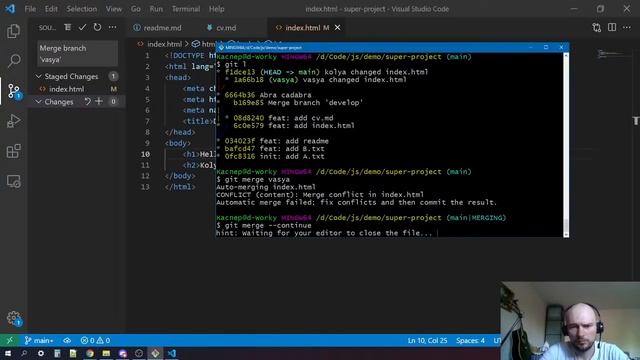
Task: Open the Edit menu
Action: 51,9
